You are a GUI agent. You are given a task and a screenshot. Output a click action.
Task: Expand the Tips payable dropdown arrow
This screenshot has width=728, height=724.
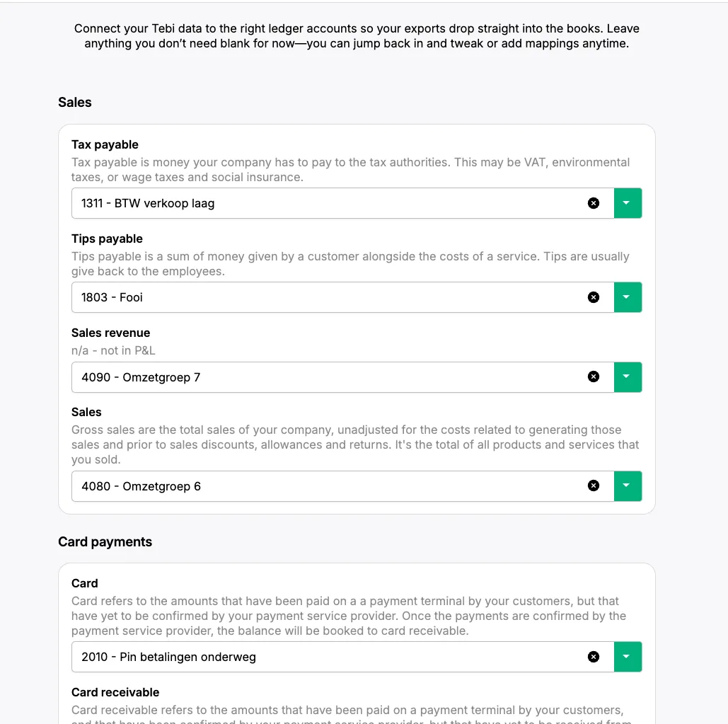tap(627, 297)
